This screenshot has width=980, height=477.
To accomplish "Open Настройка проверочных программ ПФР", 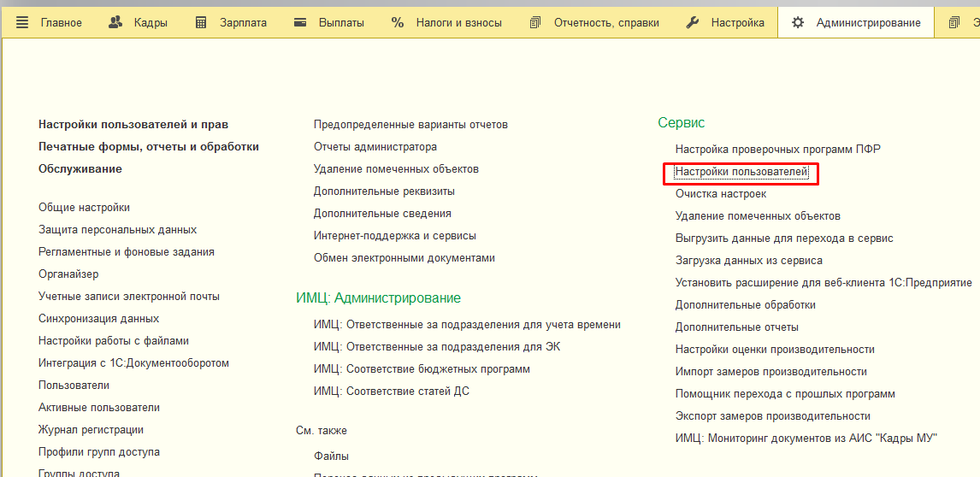I will point(778,149).
